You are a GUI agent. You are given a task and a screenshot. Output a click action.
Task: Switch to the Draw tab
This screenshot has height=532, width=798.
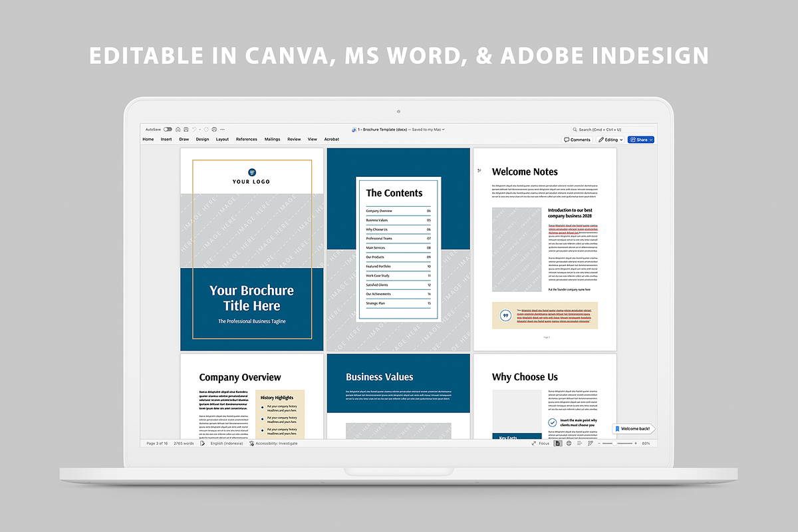[184, 140]
